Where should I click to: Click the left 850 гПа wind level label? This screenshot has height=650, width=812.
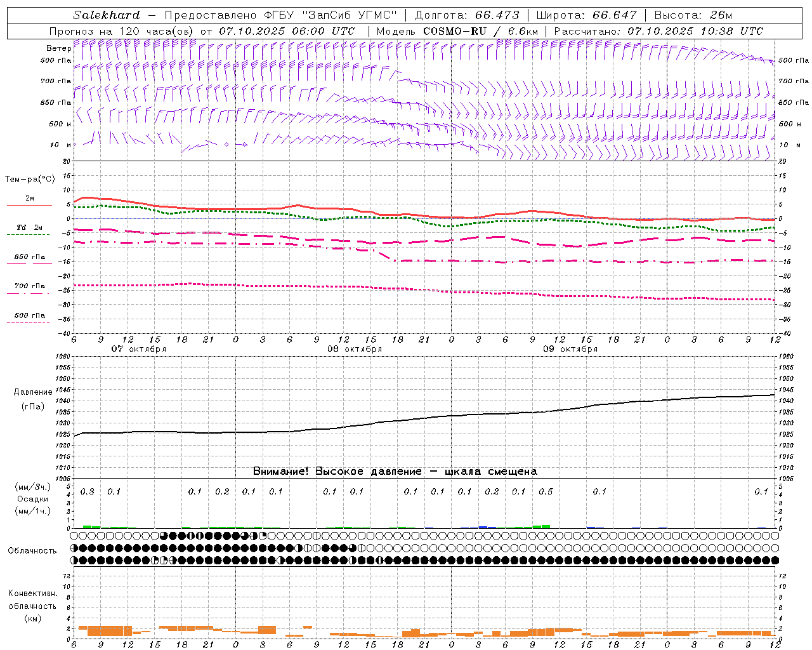click(x=56, y=102)
